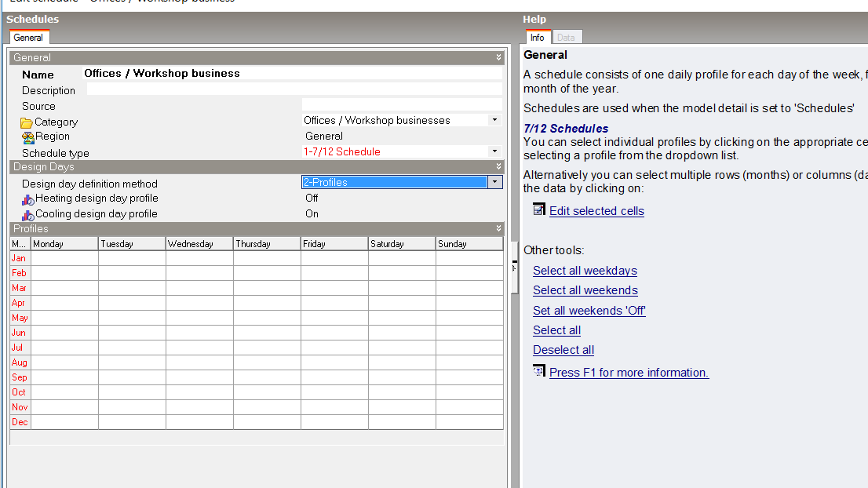Open the Info tab in Help

(x=537, y=38)
